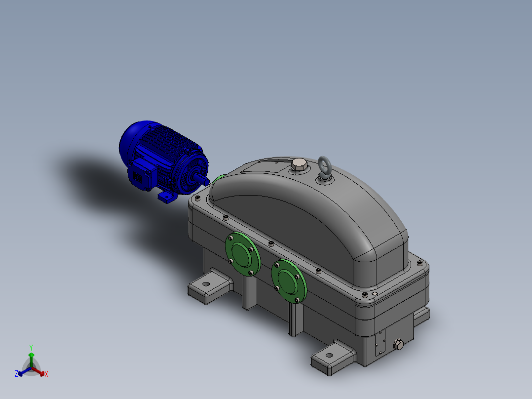Select the small green cover behind gearbox
The height and width of the screenshot is (399, 532).
[219, 179]
